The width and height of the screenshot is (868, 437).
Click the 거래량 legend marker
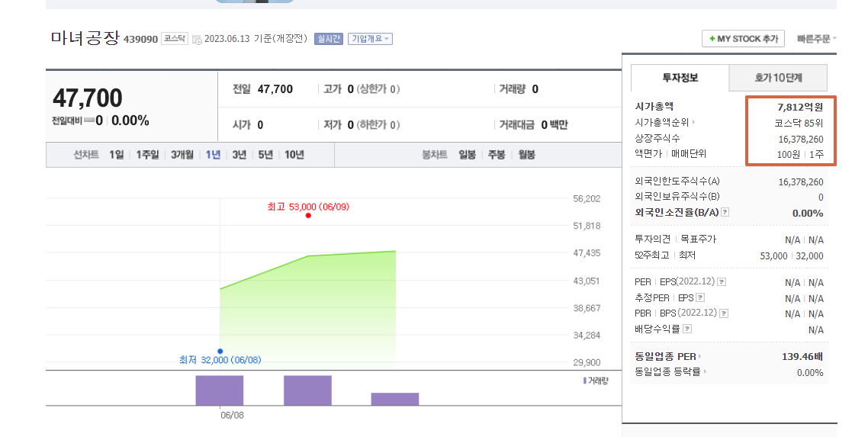pyautogui.click(x=584, y=381)
